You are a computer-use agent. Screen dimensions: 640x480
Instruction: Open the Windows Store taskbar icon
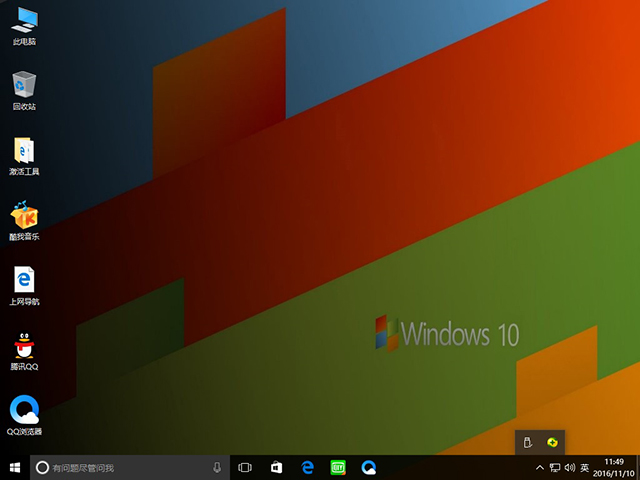pyautogui.click(x=277, y=467)
